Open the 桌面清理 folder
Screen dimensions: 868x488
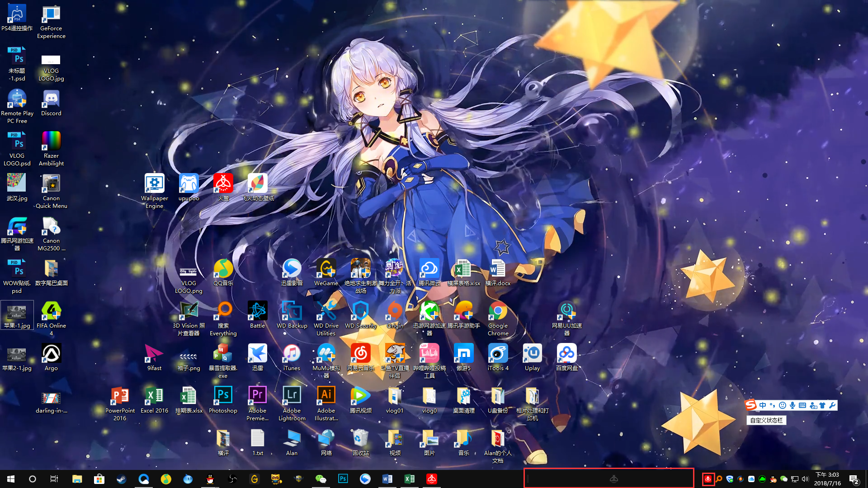pos(463,400)
